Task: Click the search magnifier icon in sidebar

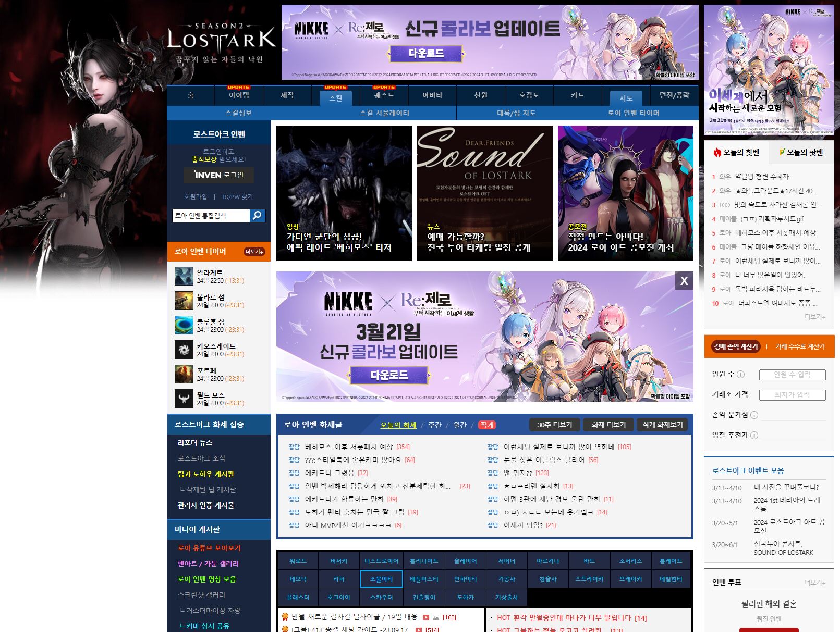Action: (x=258, y=216)
